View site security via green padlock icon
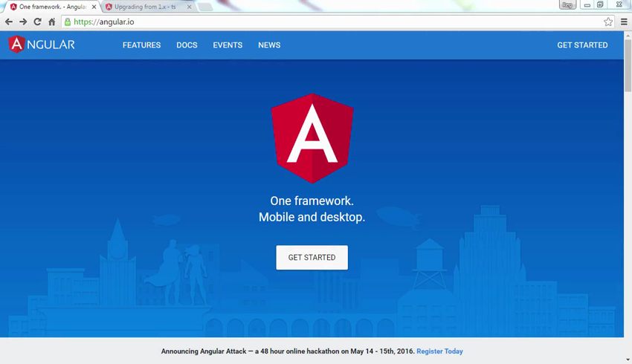Screen dimensions: 632x364 pos(68,22)
